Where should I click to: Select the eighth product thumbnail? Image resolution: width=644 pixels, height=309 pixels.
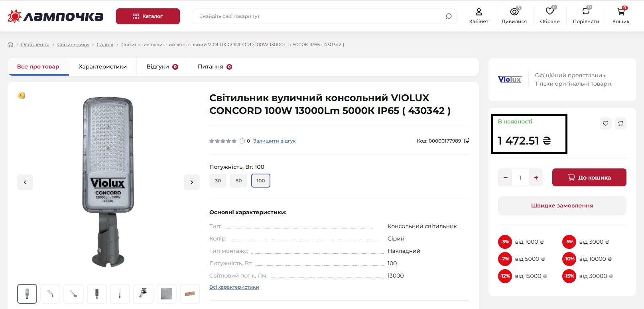pos(190,294)
